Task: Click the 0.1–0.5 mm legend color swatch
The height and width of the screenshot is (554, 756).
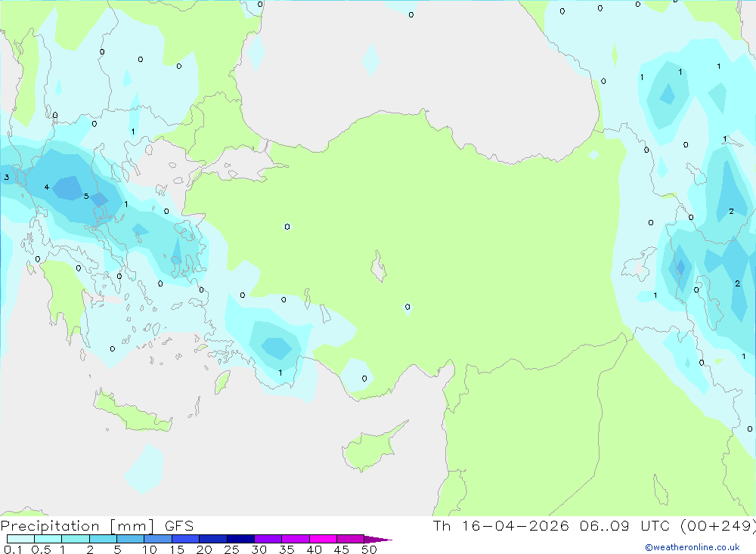Action: click(x=20, y=539)
